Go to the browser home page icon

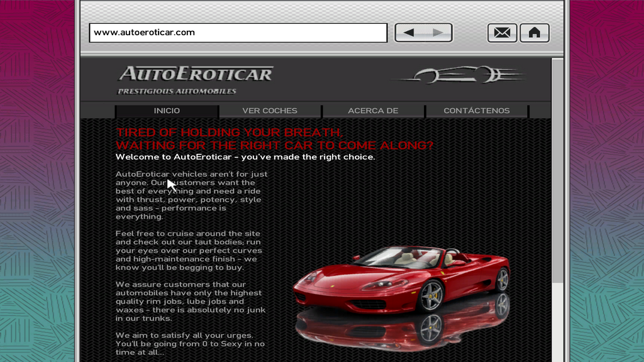coord(535,33)
